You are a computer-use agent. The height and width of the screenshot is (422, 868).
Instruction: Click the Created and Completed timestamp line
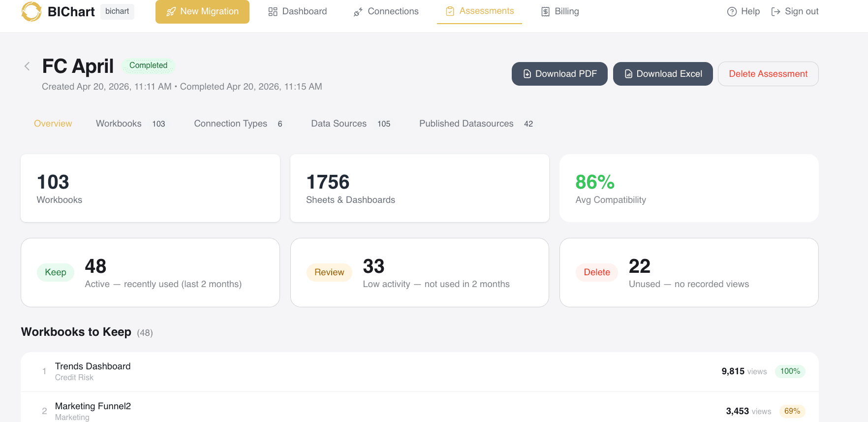coord(182,87)
